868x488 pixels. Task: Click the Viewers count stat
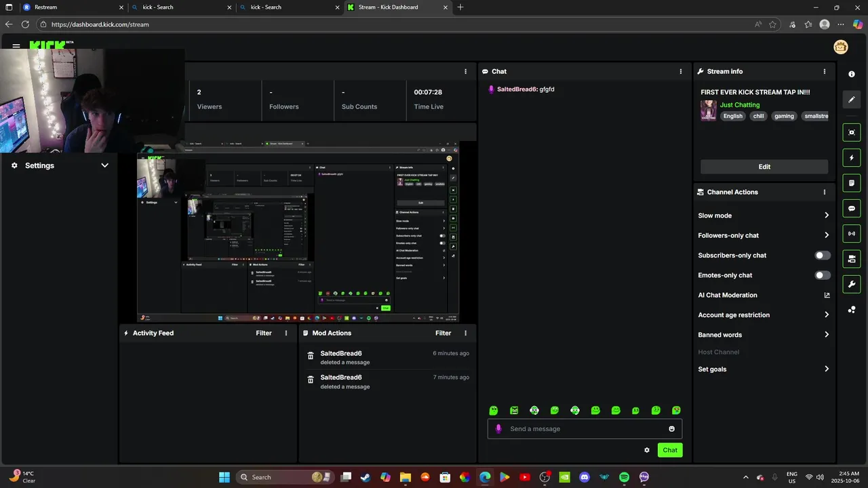210,100
